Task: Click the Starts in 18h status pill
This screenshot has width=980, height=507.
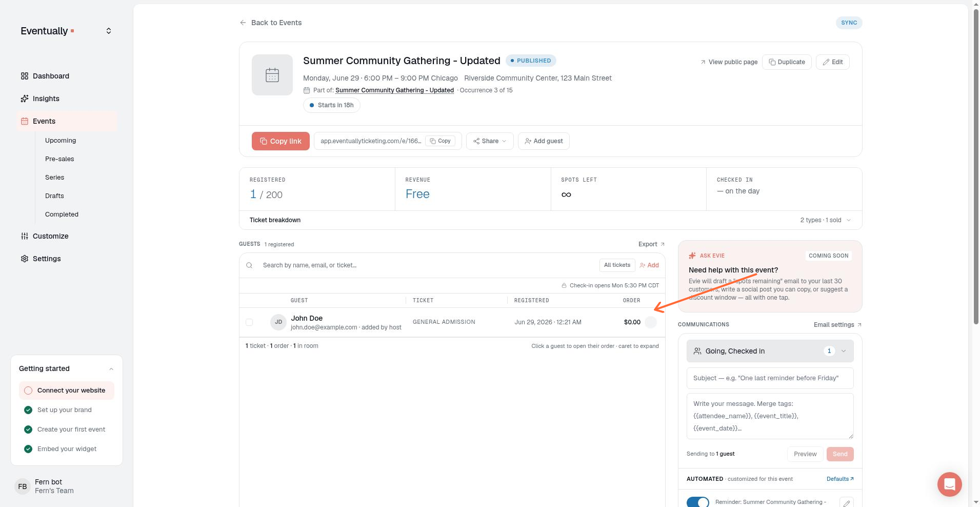Action: [x=332, y=105]
